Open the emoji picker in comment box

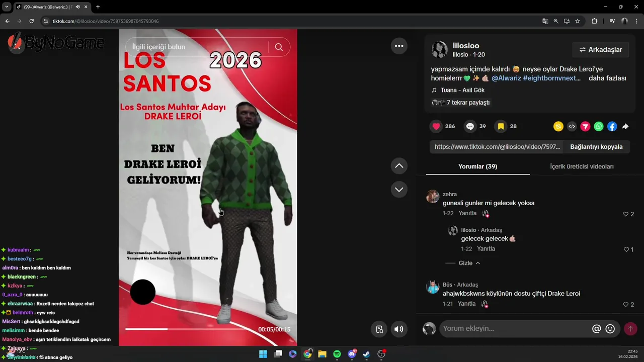click(x=610, y=329)
